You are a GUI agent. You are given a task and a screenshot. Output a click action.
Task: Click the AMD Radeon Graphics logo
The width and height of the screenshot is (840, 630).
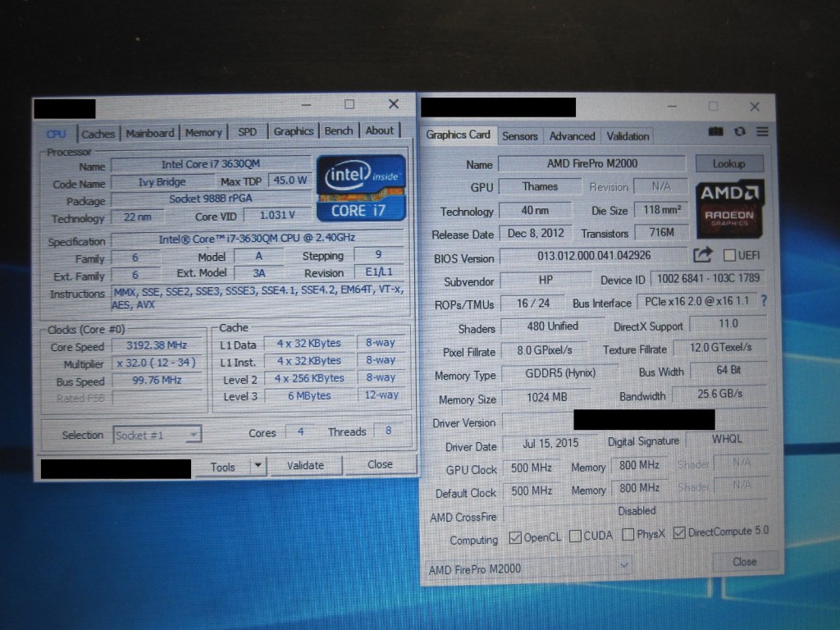click(729, 209)
